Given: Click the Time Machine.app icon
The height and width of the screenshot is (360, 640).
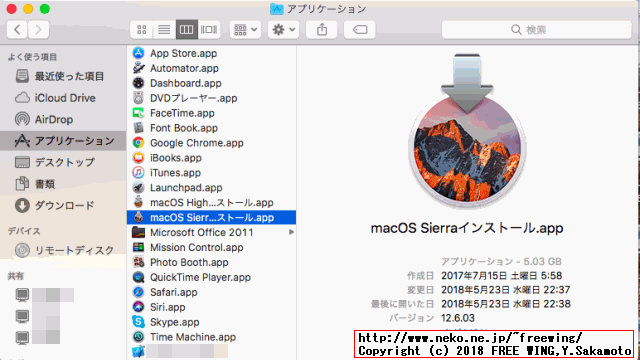Looking at the screenshot, I should (x=138, y=336).
